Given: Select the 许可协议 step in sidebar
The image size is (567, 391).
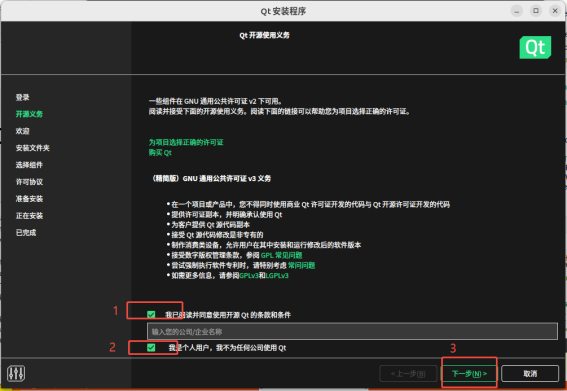Looking at the screenshot, I should click(x=29, y=182).
